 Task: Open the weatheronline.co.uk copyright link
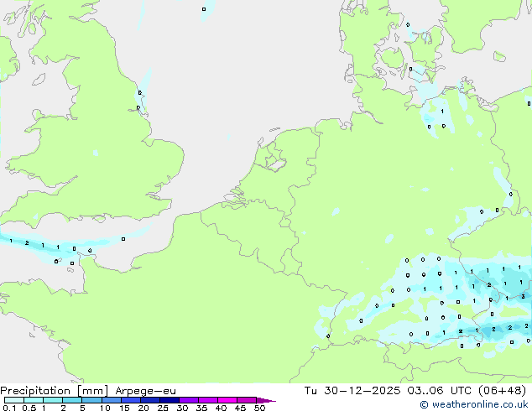473,404
